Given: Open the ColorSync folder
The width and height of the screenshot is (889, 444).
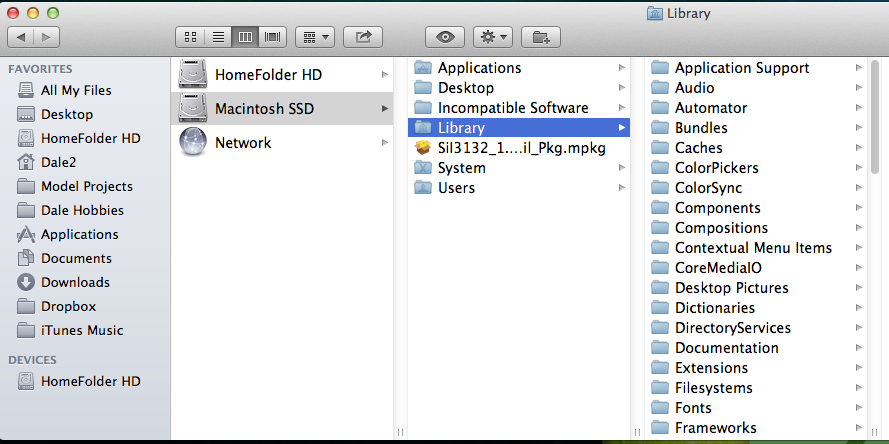Looking at the screenshot, I should point(756,188).
